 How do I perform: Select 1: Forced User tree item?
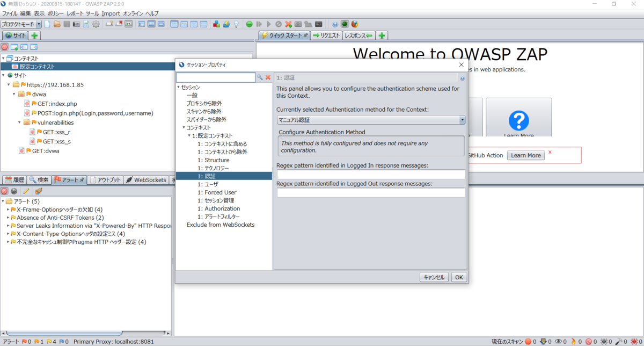tap(217, 192)
